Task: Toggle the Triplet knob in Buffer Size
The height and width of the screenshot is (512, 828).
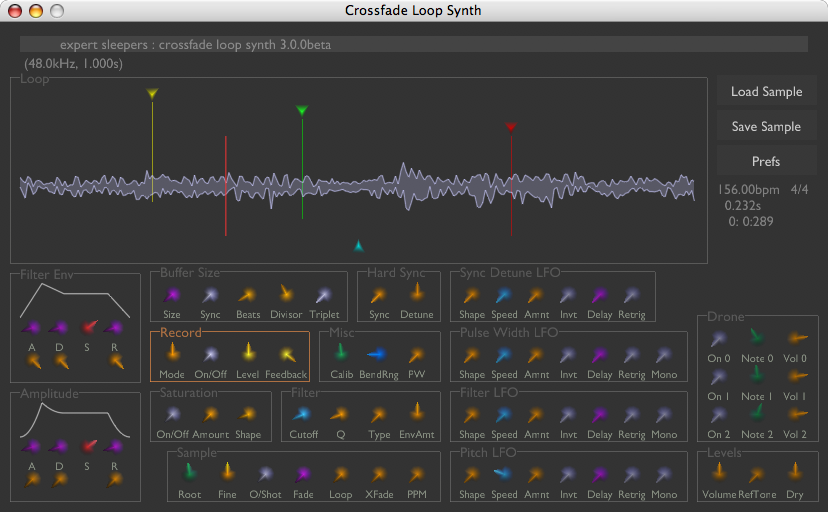Action: (x=323, y=295)
